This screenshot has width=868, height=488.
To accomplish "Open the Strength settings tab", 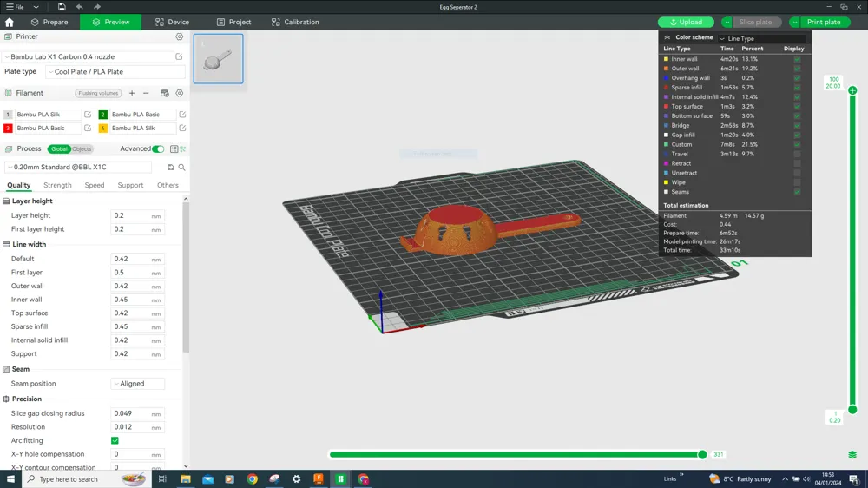I will pyautogui.click(x=57, y=185).
